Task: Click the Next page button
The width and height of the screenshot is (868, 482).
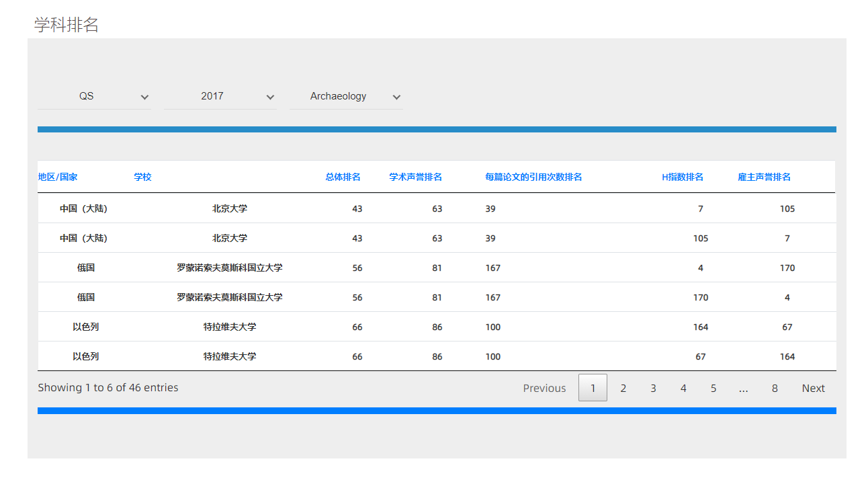Action: pyautogui.click(x=813, y=388)
